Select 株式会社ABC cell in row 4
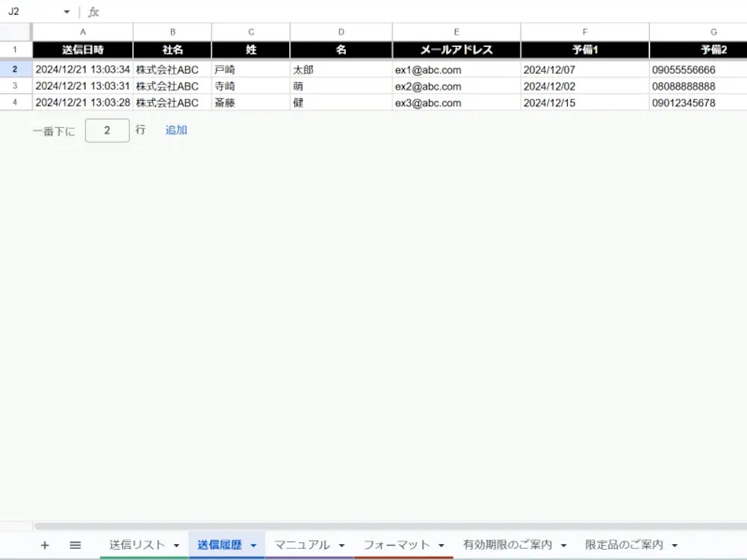The width and height of the screenshot is (747, 560). coord(173,102)
